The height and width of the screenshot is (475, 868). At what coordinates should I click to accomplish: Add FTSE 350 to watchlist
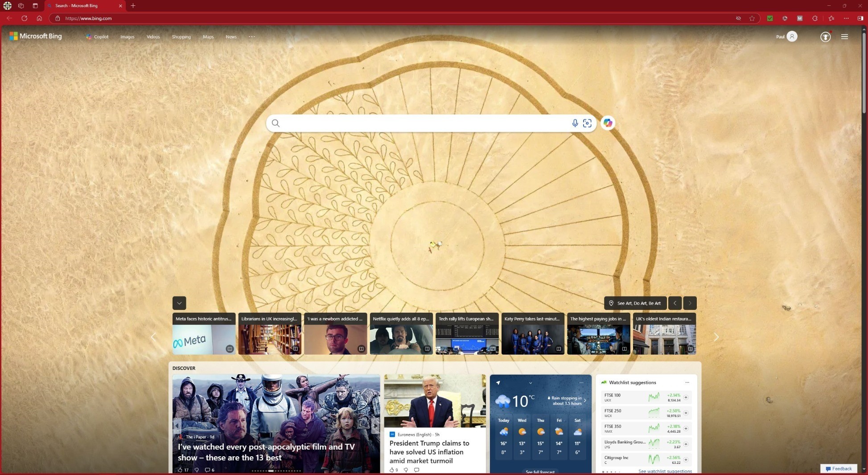[686, 429]
